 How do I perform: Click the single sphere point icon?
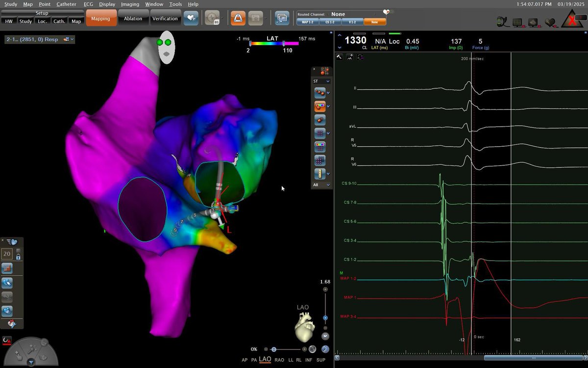[x=319, y=119]
